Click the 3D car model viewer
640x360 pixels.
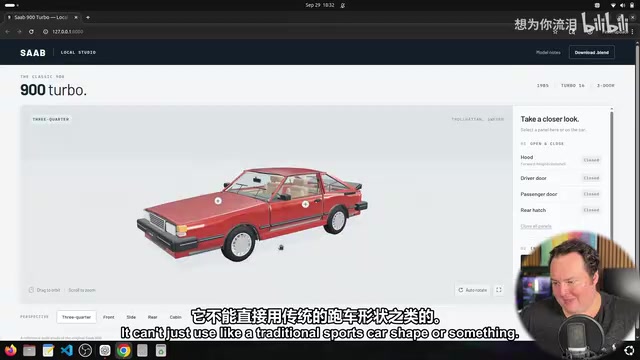[x=267, y=204]
